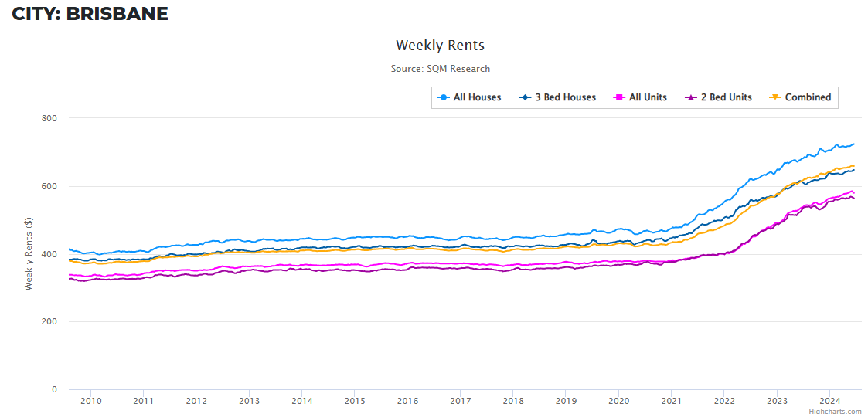Click the CITY: BRISBANE heading
The width and height of the screenshot is (868, 414).
90,14
